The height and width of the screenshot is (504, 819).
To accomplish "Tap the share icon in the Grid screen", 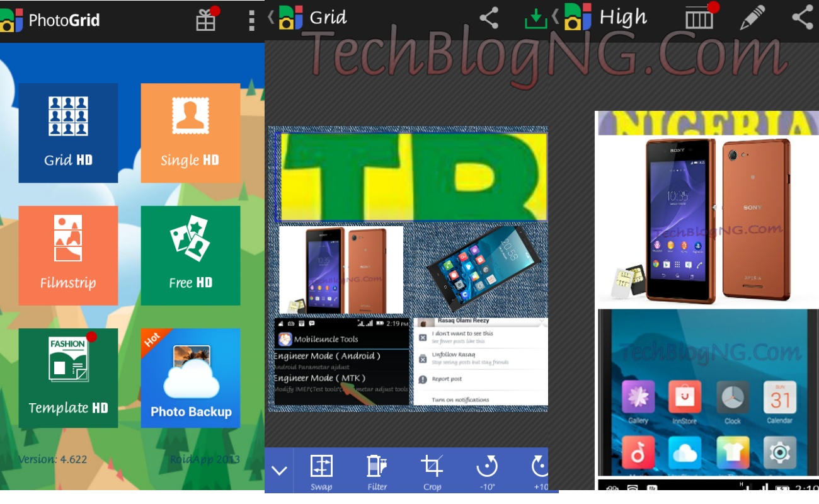I will click(x=490, y=18).
